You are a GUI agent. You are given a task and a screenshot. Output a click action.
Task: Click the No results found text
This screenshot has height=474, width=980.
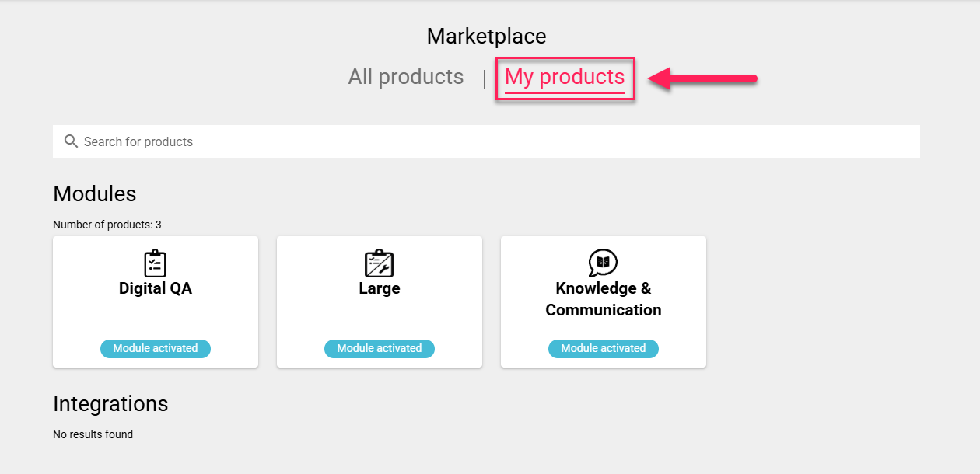[93, 434]
